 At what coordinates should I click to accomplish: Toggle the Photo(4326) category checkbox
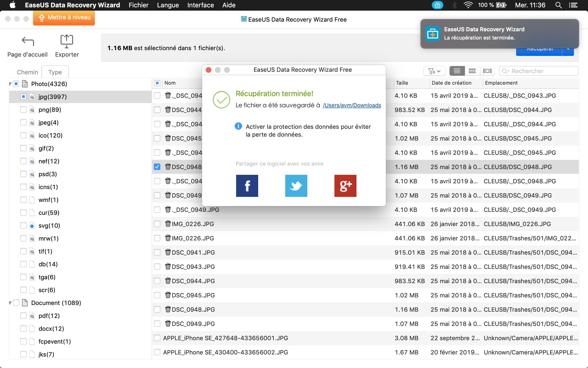tap(16, 84)
